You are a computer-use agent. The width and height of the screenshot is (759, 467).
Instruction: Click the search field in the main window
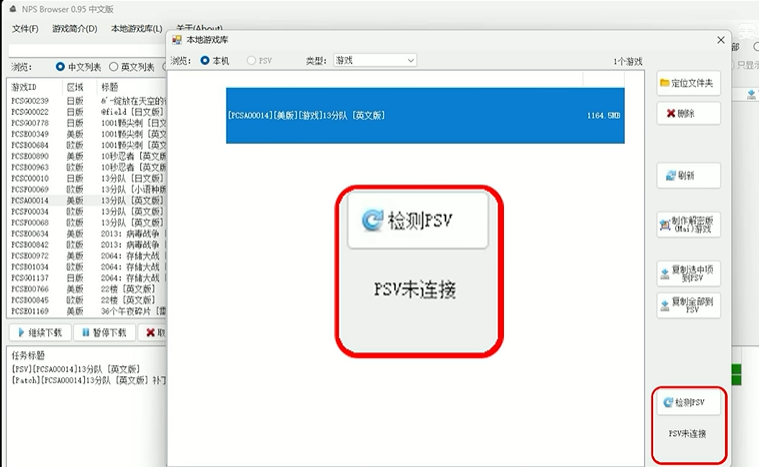point(87,50)
